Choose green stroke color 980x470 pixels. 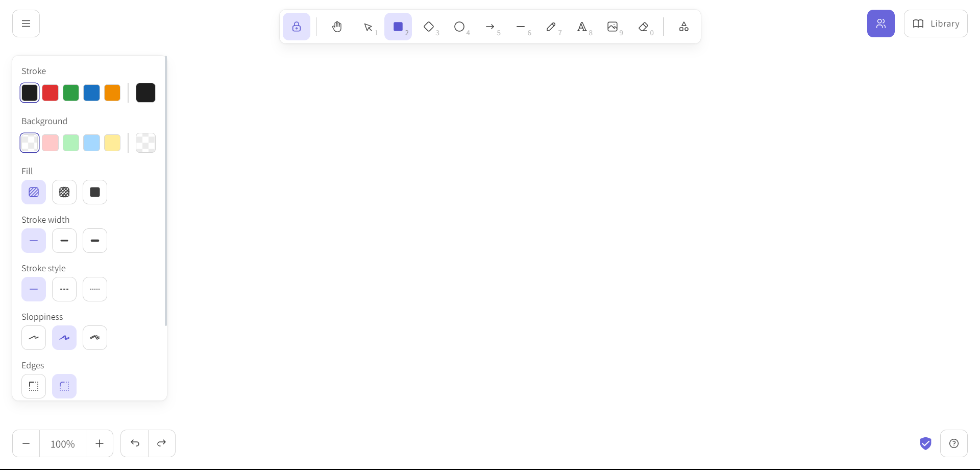[71, 92]
